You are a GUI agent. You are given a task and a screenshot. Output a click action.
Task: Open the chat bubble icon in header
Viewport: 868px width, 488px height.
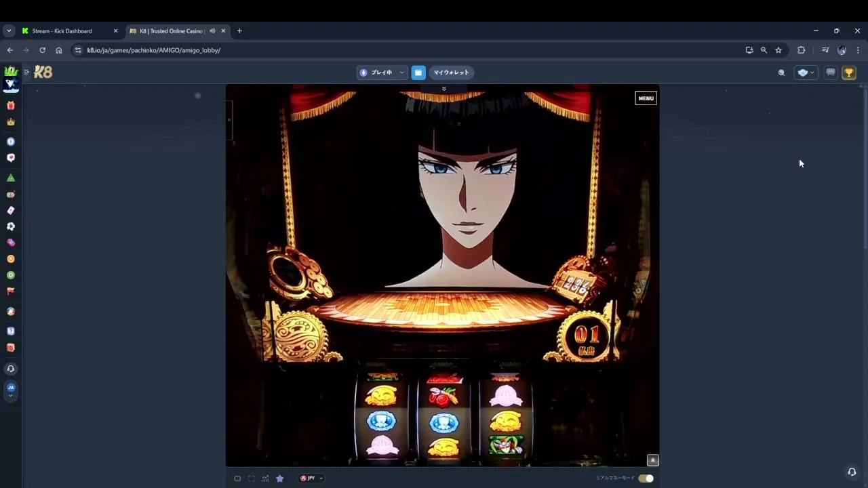(x=831, y=73)
